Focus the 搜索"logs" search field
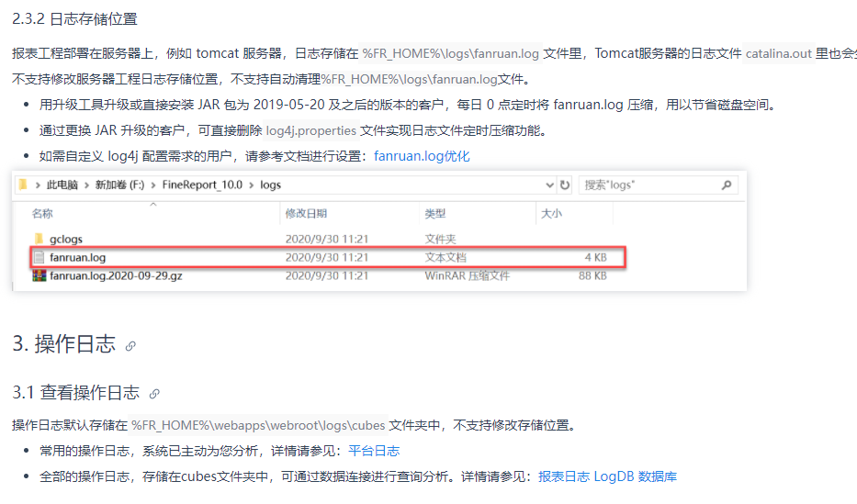 pyautogui.click(x=658, y=185)
